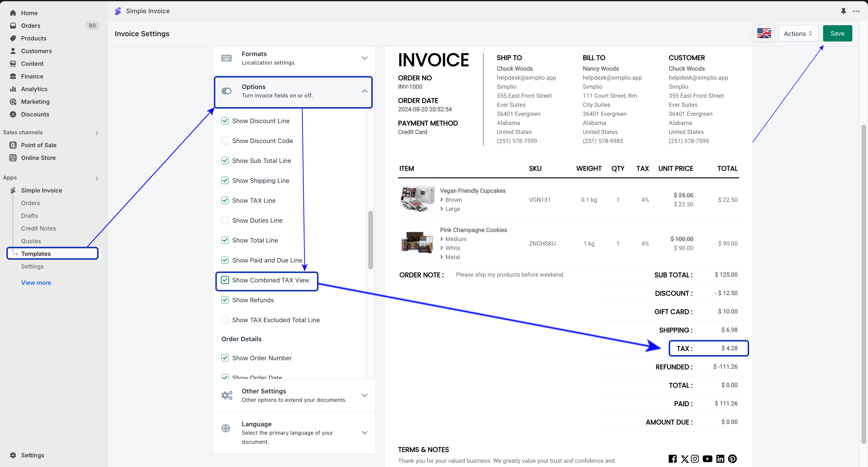
Task: Click the LinkedIn icon in invoice footer
Action: click(x=720, y=459)
